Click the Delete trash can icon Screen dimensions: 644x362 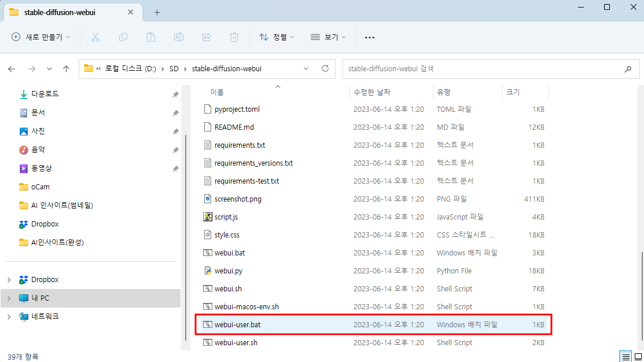(234, 38)
